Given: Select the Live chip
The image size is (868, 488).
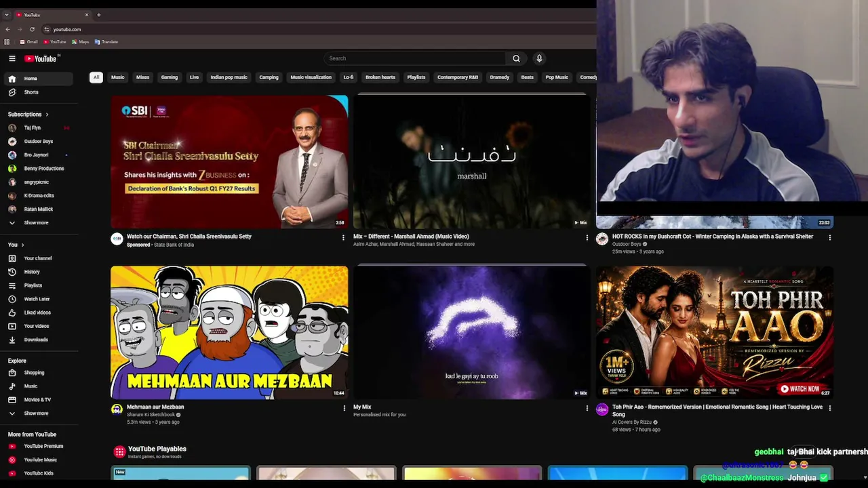Looking at the screenshot, I should 195,77.
